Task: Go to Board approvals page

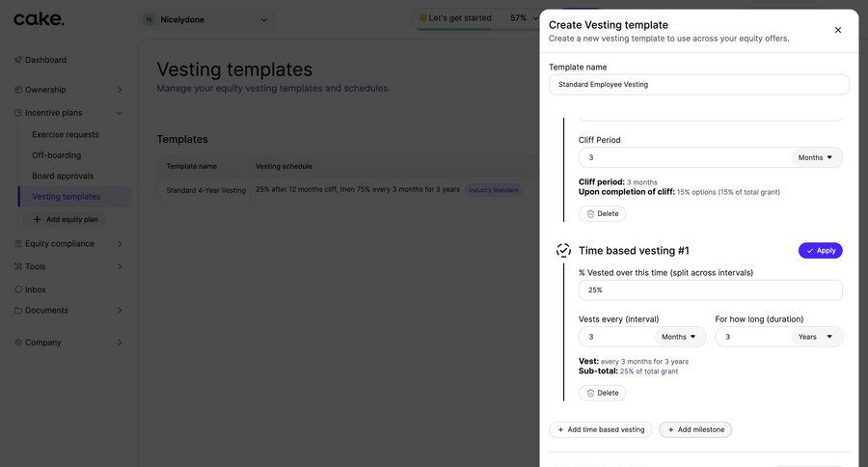Action: [63, 176]
